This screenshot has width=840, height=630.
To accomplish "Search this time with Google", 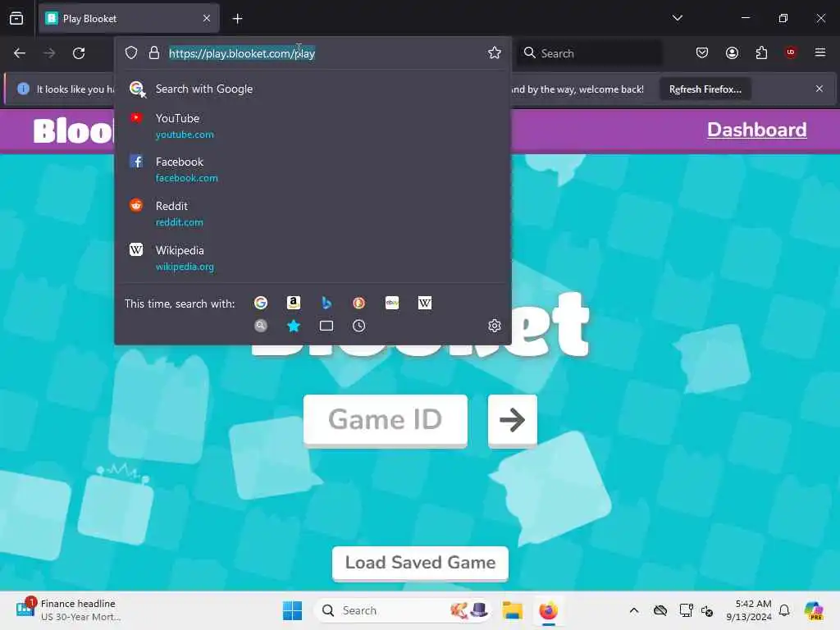I will click(261, 303).
